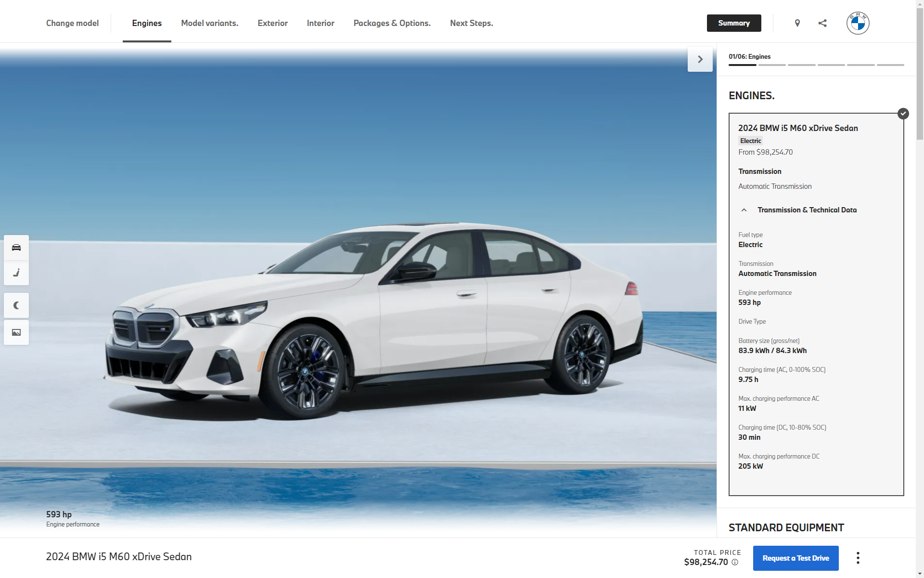Switch to interior seat view icon
This screenshot has width=924, height=578.
(x=16, y=273)
